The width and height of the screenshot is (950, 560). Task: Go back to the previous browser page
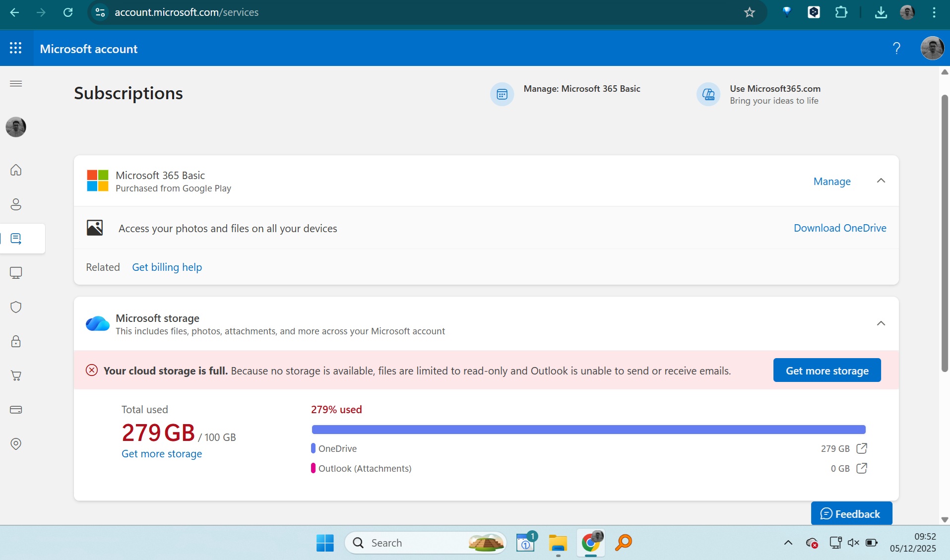coord(14,12)
